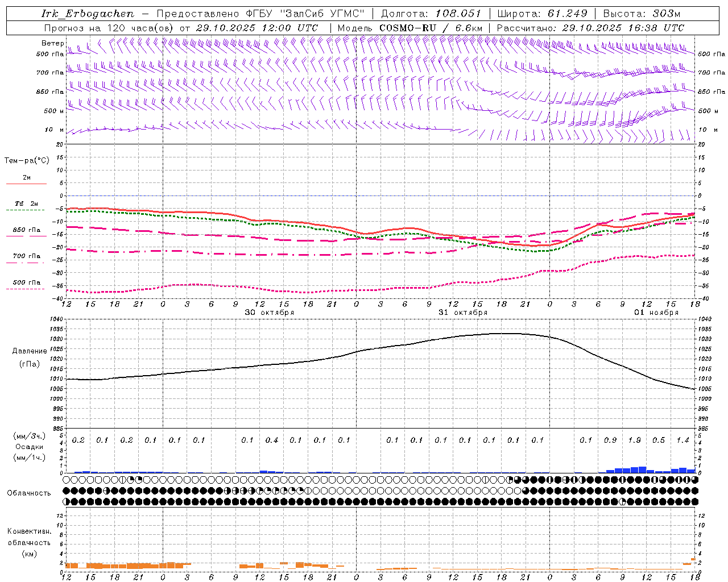Viewport: 728px width, 582px height.
Task: Click the Рассчитано: 29.10.2025 16:38 UTC timestamp
Action: [x=590, y=28]
